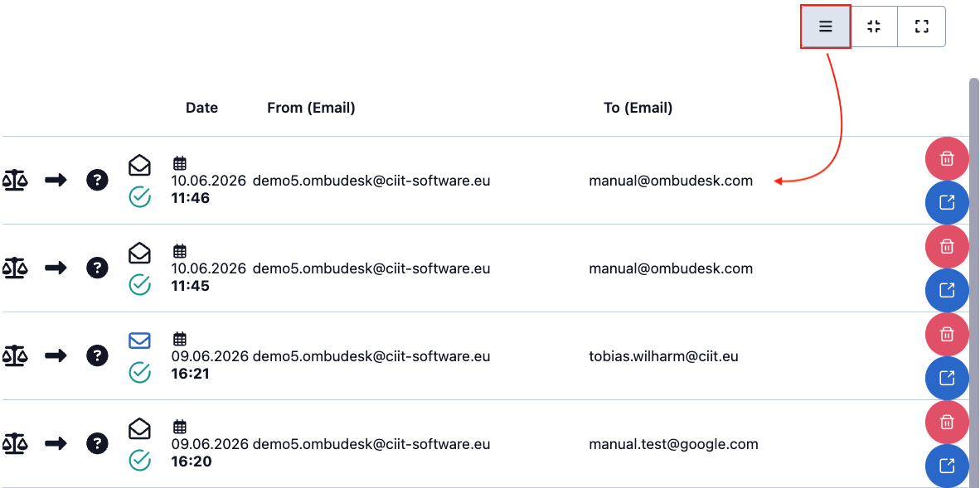Click the question mark icon in 16:21 row
The width and height of the screenshot is (980, 488).
tap(97, 356)
